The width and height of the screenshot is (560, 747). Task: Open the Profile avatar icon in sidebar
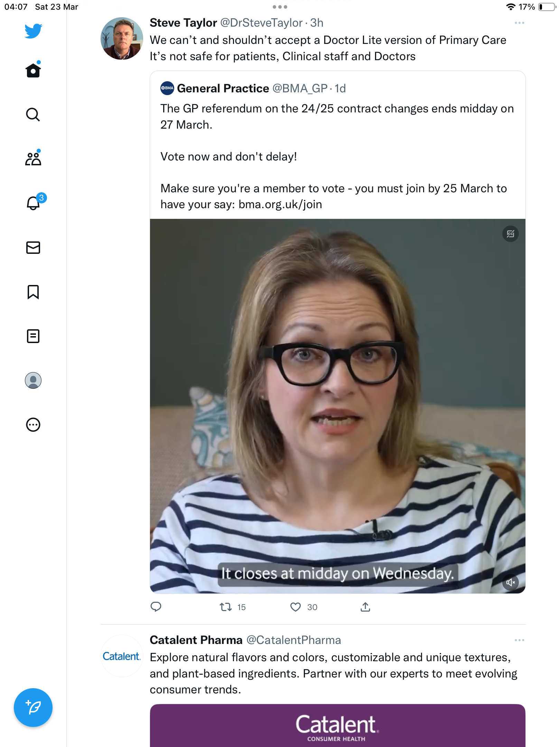pos(33,380)
